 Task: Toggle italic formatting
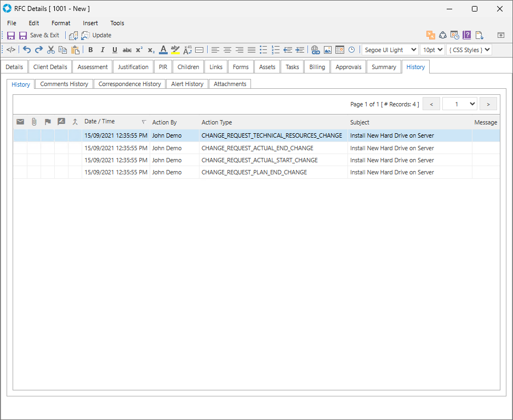102,50
